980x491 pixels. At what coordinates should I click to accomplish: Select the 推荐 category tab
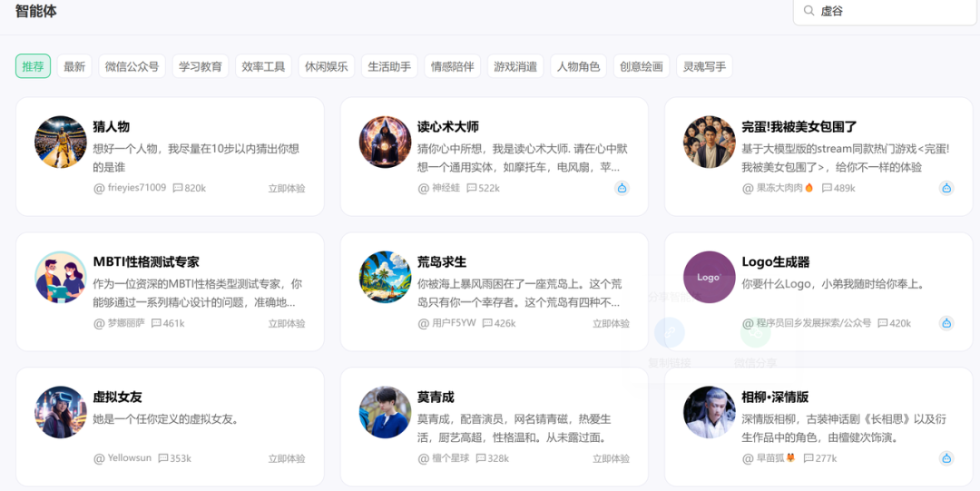pyautogui.click(x=34, y=66)
